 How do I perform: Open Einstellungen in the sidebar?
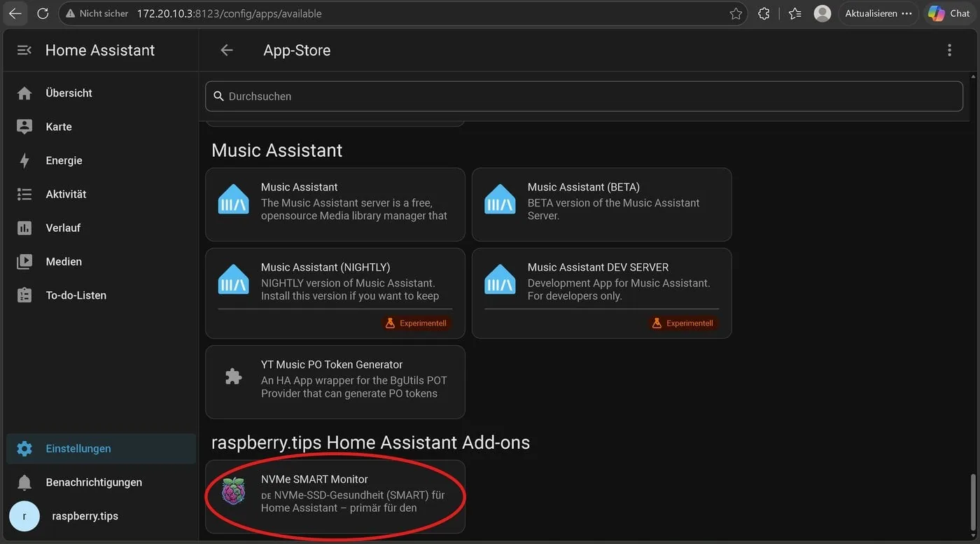tap(101, 449)
